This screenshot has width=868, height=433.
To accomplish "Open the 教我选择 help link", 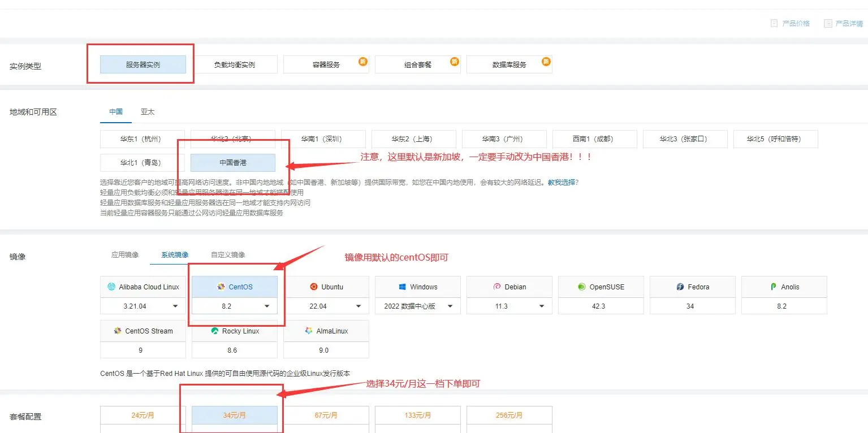I will [562, 183].
